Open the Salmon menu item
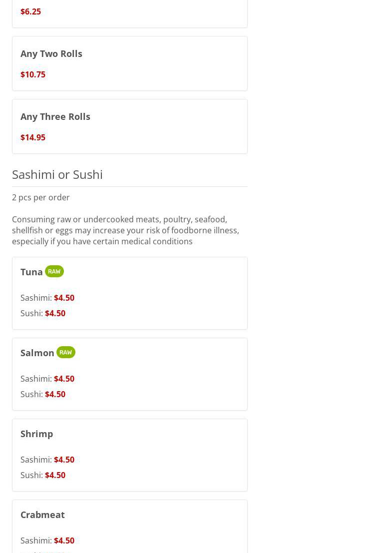Viewport: 392px width, 553px height. click(x=37, y=353)
